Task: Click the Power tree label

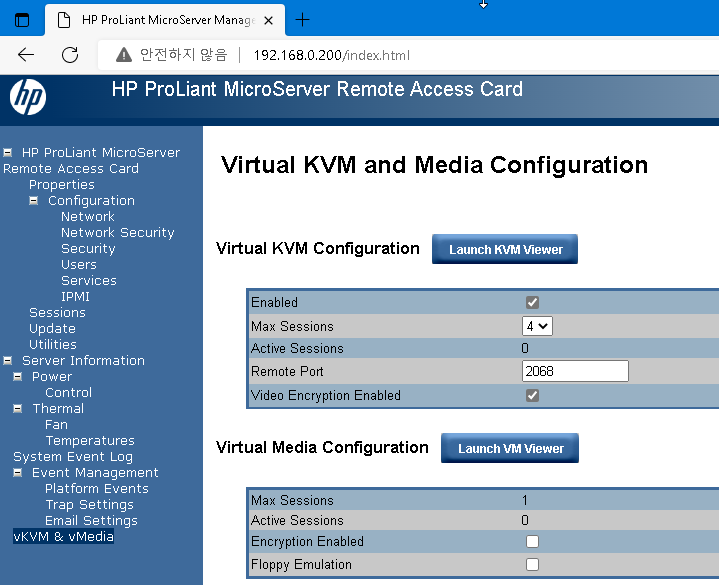Action: pos(52,376)
